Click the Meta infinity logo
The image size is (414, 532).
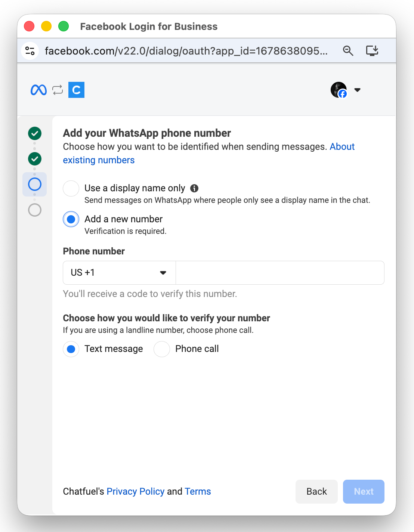pyautogui.click(x=38, y=90)
